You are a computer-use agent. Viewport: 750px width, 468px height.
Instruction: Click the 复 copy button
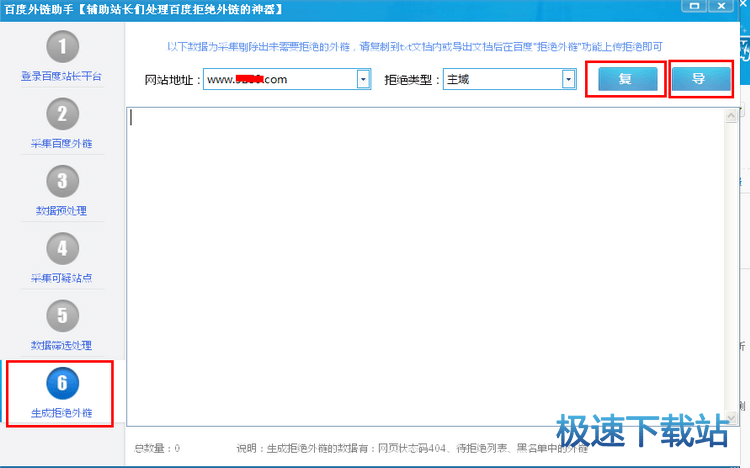click(628, 79)
